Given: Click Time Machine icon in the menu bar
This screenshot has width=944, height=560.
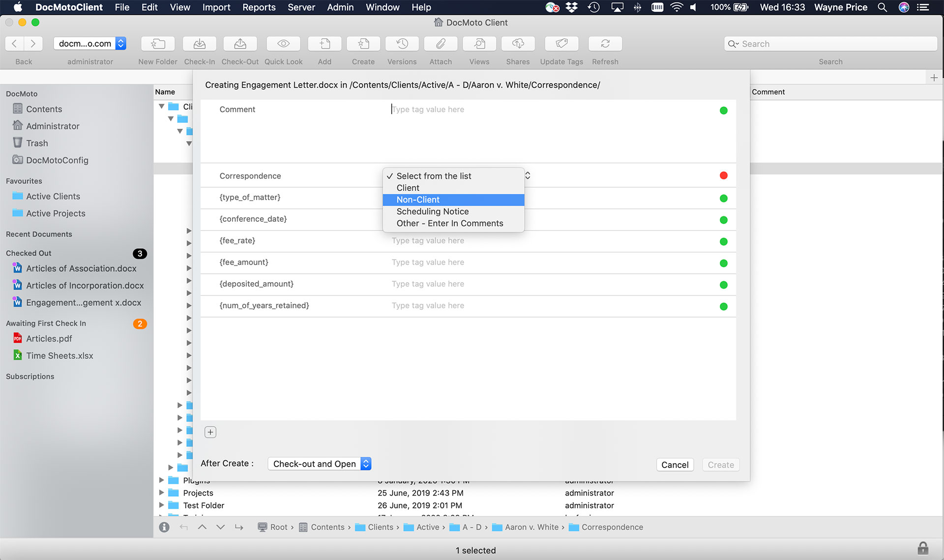Looking at the screenshot, I should 594,7.
